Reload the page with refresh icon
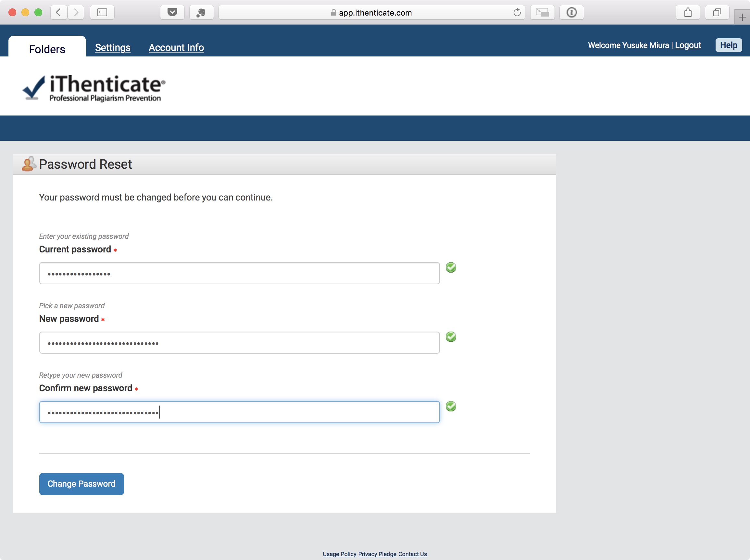The width and height of the screenshot is (750, 560). pos(517,13)
